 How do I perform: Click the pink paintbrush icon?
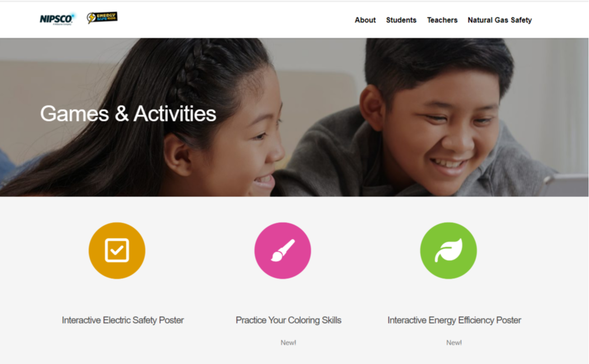click(x=283, y=251)
